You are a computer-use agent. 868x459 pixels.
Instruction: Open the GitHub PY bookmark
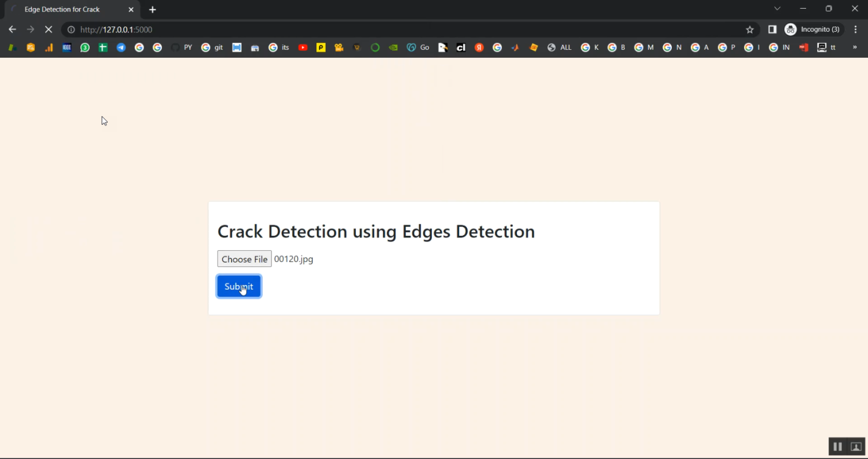pyautogui.click(x=182, y=47)
